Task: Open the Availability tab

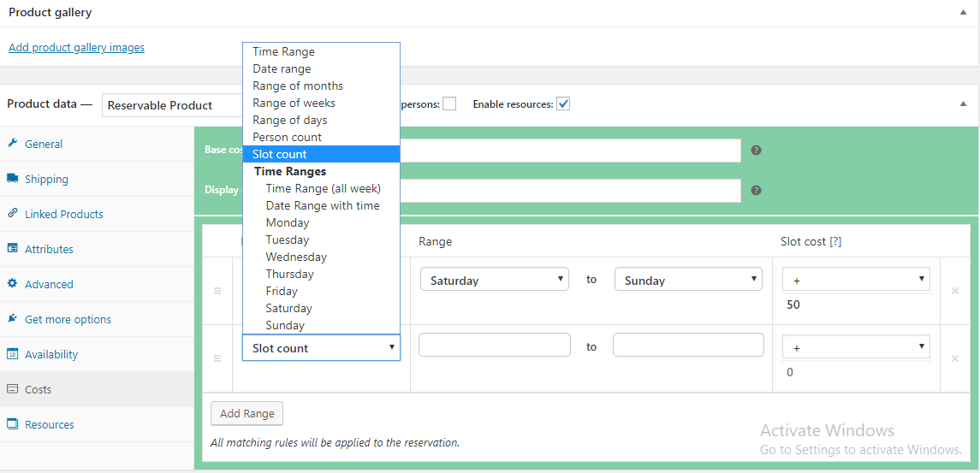Action: tap(51, 354)
